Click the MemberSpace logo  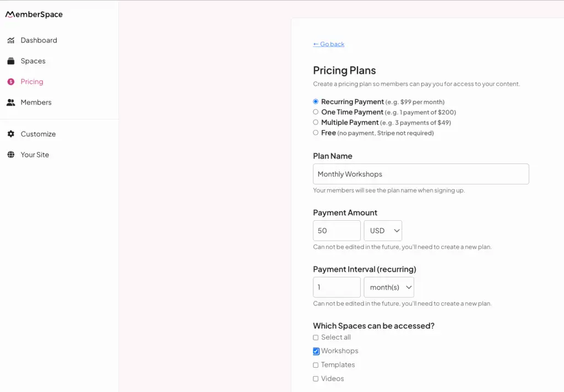coord(34,14)
